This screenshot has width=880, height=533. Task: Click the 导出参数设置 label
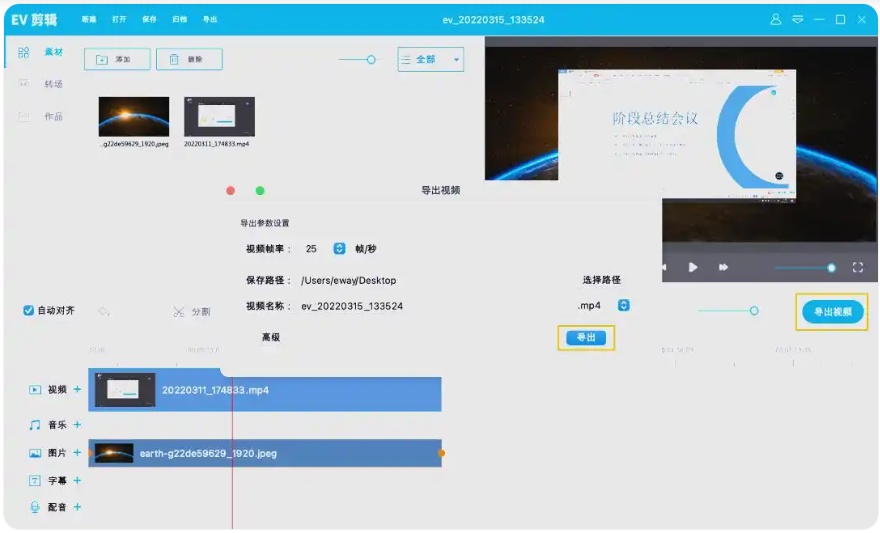point(265,223)
